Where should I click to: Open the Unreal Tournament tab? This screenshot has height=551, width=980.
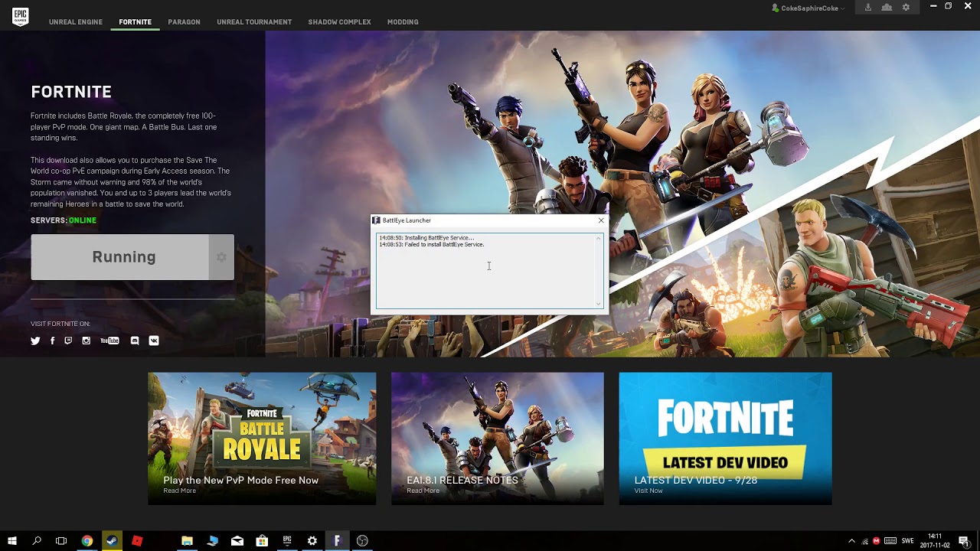pos(254,22)
